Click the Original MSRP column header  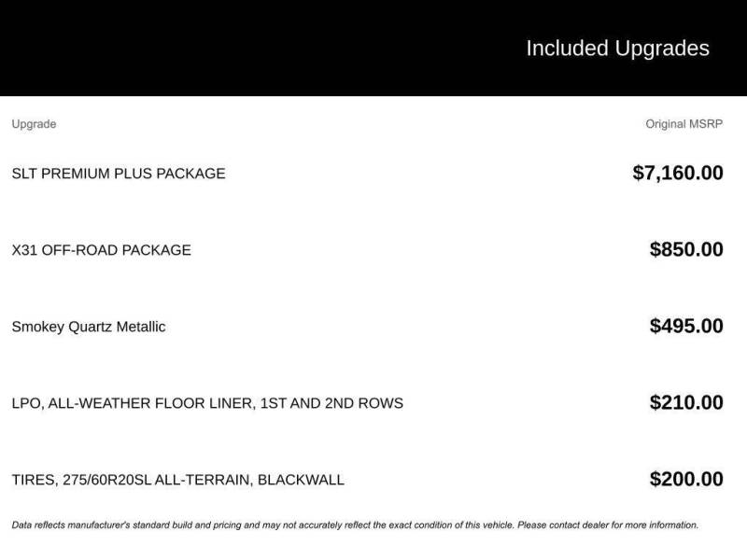(x=684, y=124)
